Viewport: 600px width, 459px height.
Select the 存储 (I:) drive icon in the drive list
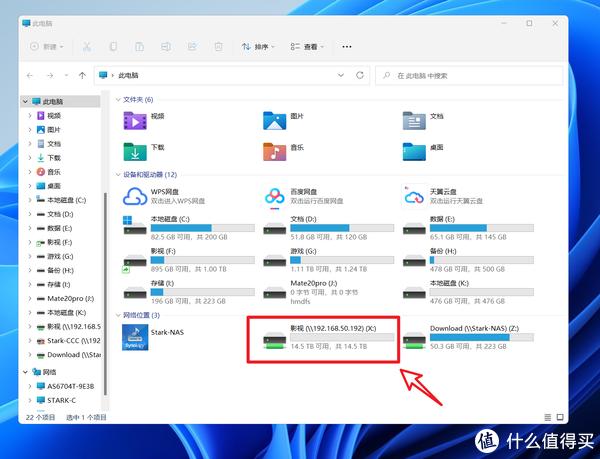tap(135, 293)
